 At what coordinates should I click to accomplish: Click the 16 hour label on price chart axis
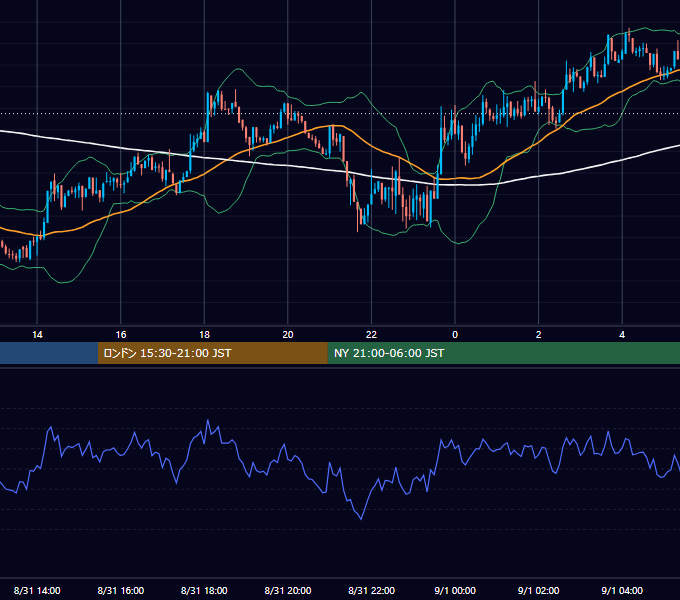tap(121, 335)
